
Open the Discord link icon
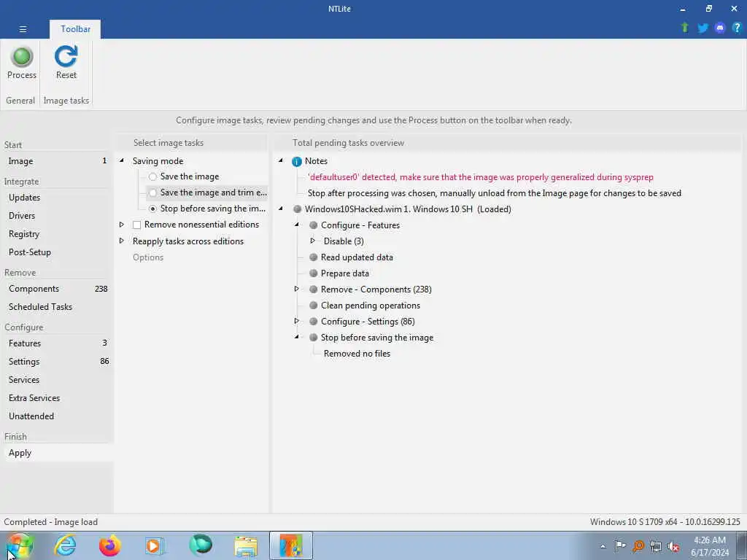click(x=720, y=28)
